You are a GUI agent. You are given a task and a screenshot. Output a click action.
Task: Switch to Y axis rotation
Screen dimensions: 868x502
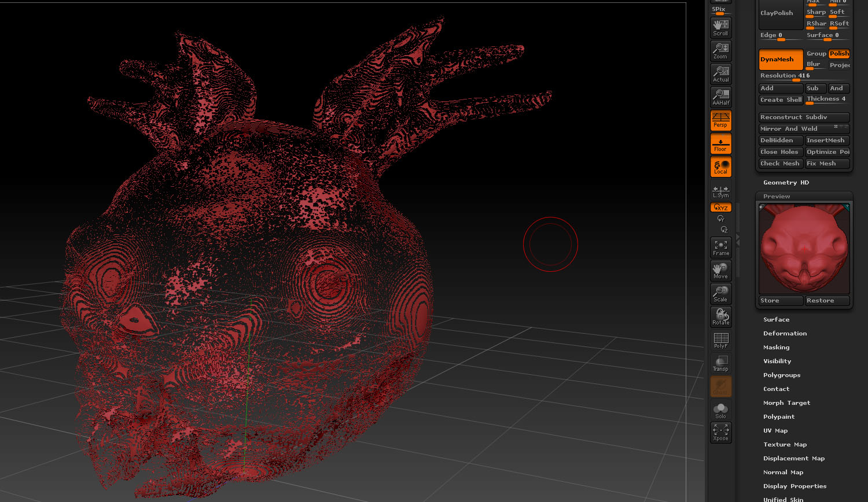[721, 219]
